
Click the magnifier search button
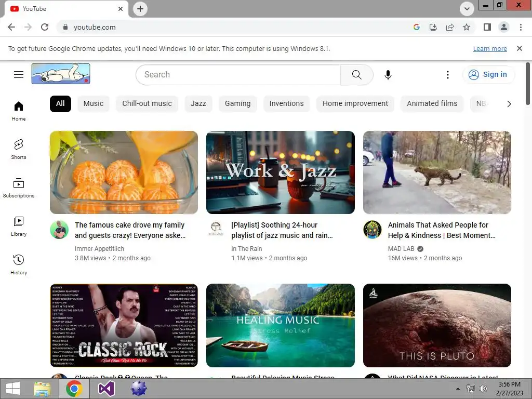pos(356,75)
